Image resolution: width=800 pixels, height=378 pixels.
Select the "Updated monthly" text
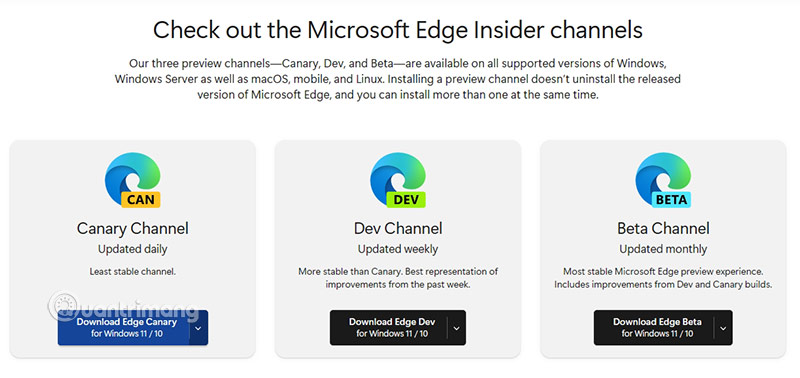coord(663,249)
